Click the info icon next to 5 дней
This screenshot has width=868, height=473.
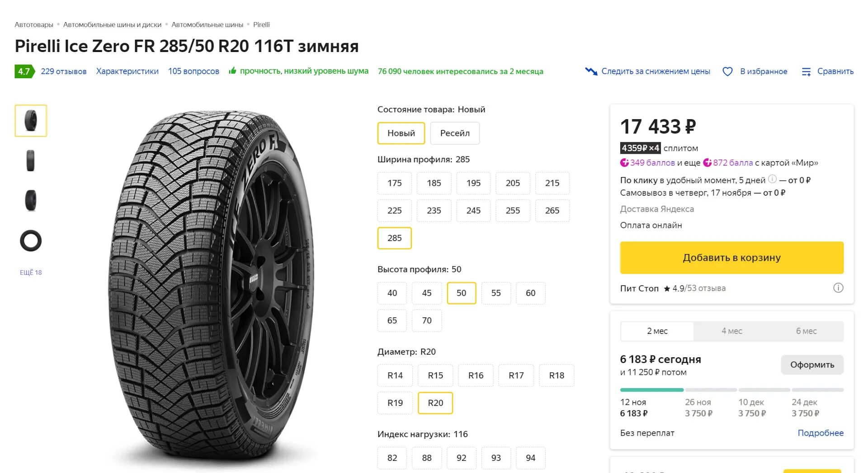[773, 179]
